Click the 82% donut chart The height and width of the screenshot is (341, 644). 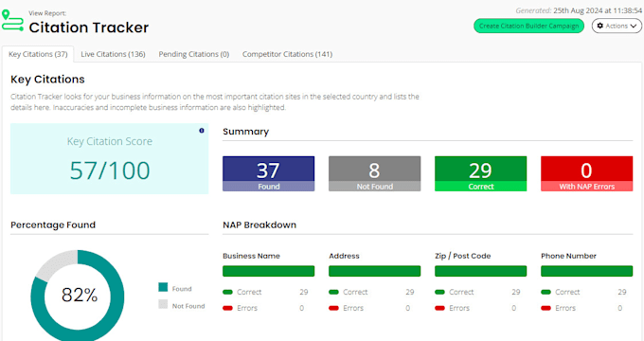pos(78,296)
